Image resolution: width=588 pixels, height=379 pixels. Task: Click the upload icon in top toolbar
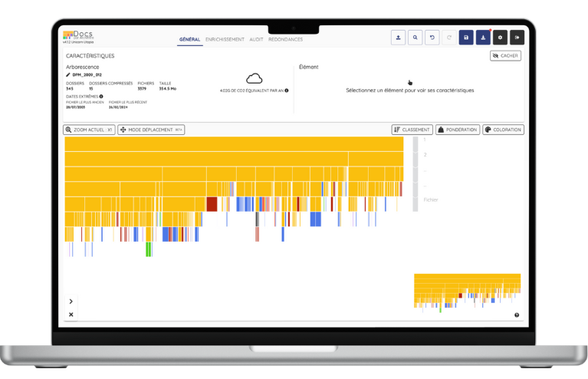pyautogui.click(x=398, y=37)
